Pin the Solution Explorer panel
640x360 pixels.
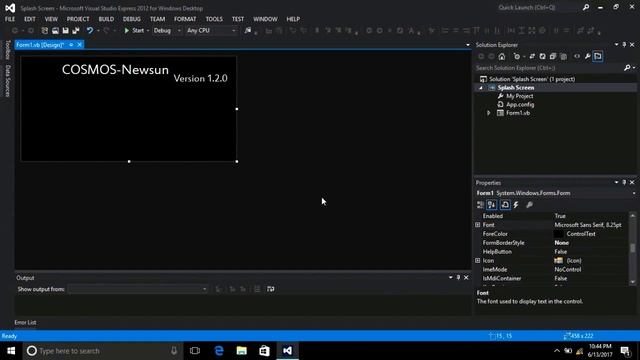click(624, 44)
